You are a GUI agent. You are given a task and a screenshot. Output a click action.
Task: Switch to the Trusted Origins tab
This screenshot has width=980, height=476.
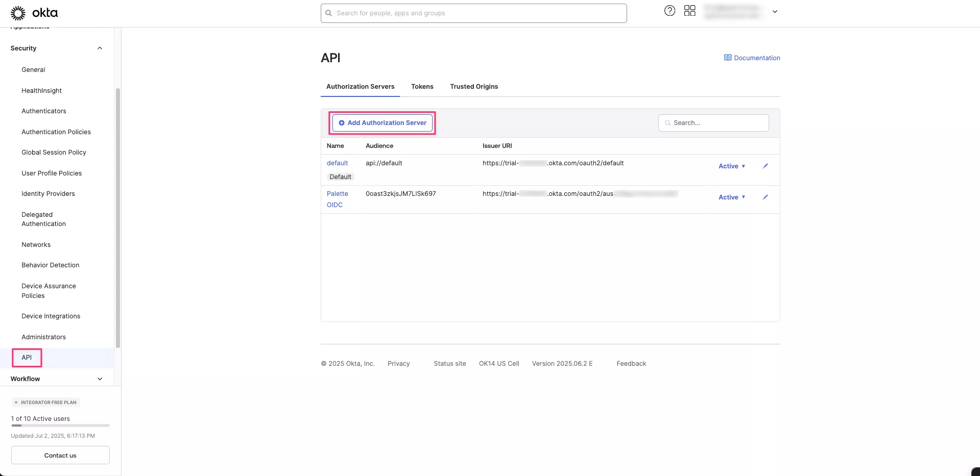(x=474, y=87)
